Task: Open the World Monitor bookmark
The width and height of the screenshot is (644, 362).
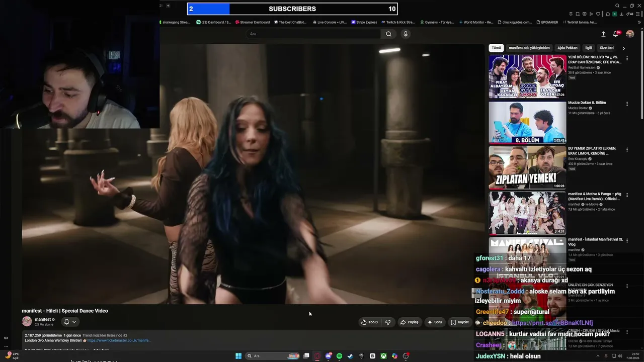Action: pyautogui.click(x=476, y=22)
